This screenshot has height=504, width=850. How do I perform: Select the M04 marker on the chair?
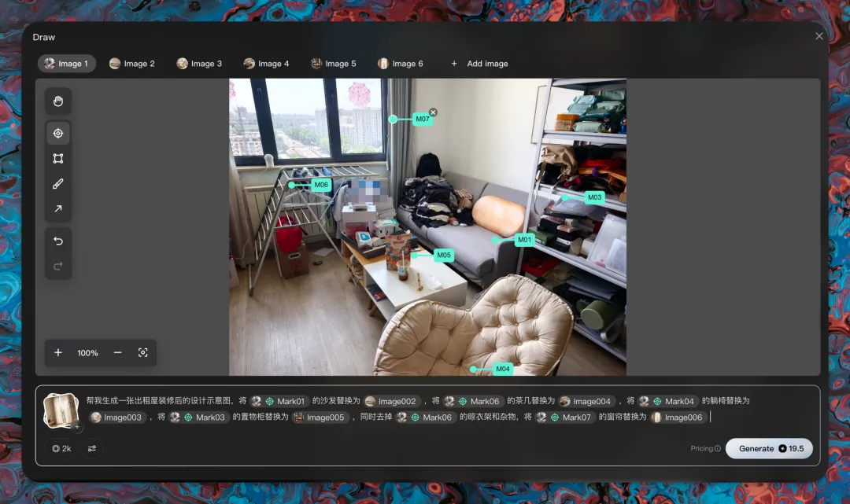click(502, 369)
